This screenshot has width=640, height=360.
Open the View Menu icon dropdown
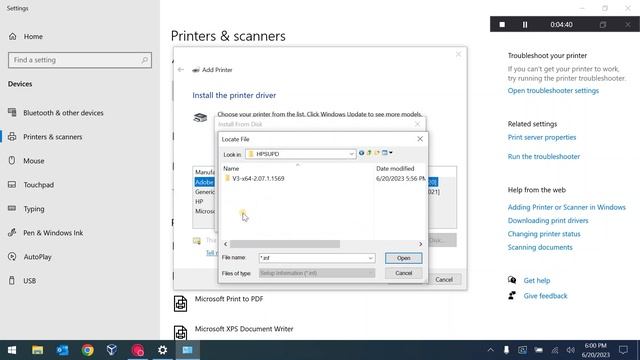coord(387,153)
